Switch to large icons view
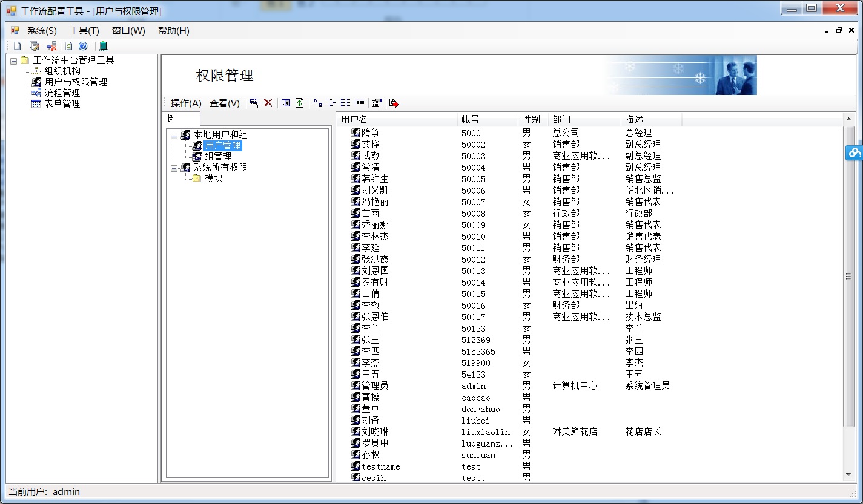 [318, 103]
